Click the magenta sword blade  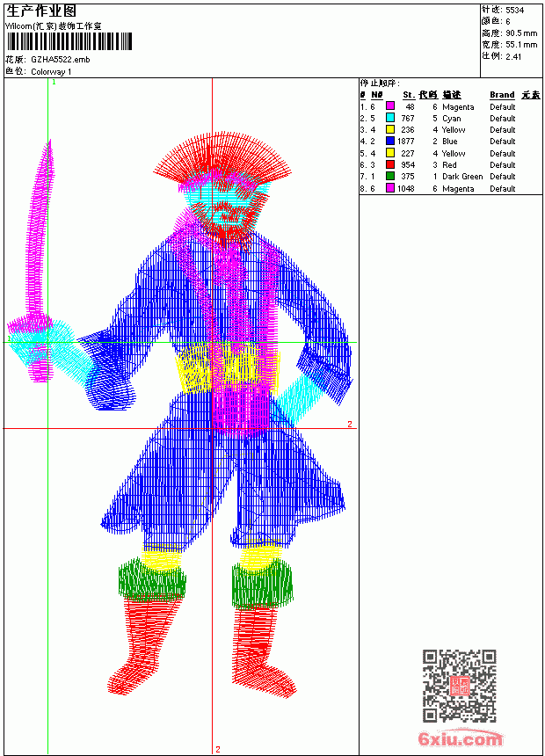click(x=39, y=229)
